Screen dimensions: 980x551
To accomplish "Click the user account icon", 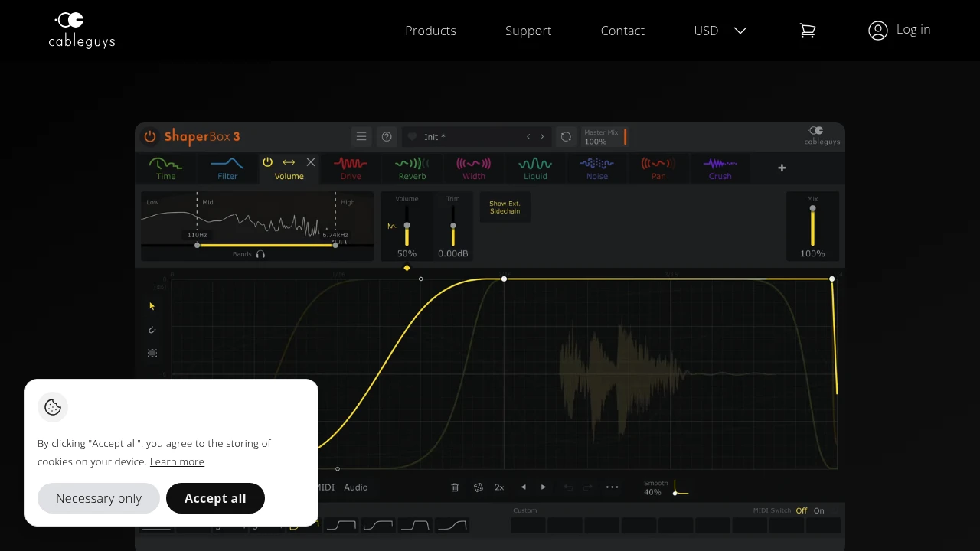I will [878, 31].
